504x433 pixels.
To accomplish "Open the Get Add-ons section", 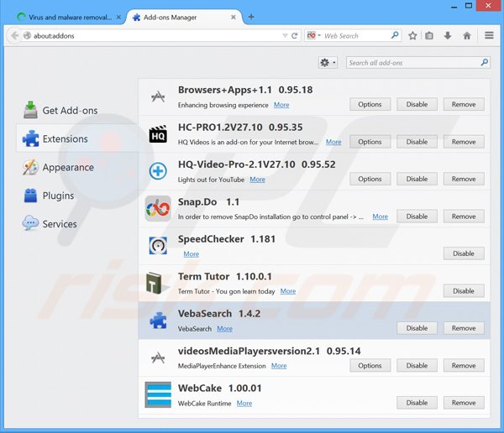I will point(77,110).
